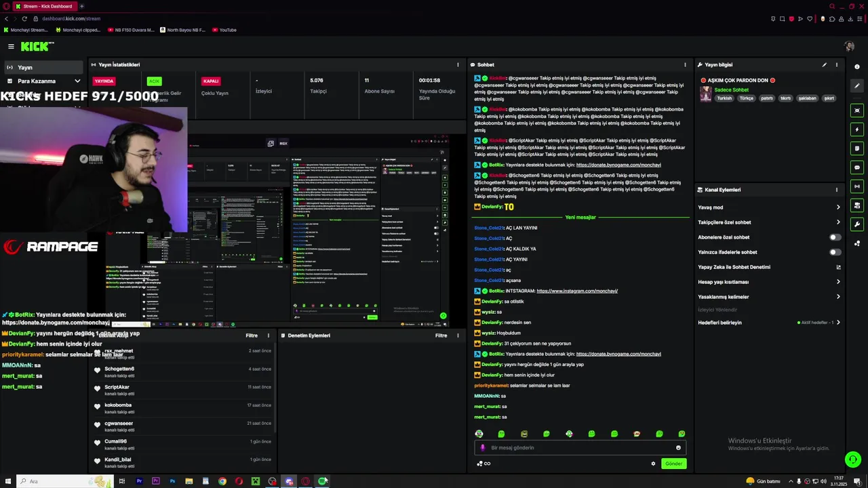The width and height of the screenshot is (868, 488).
Task: Click the info icon in right sidebar
Action: (x=857, y=67)
